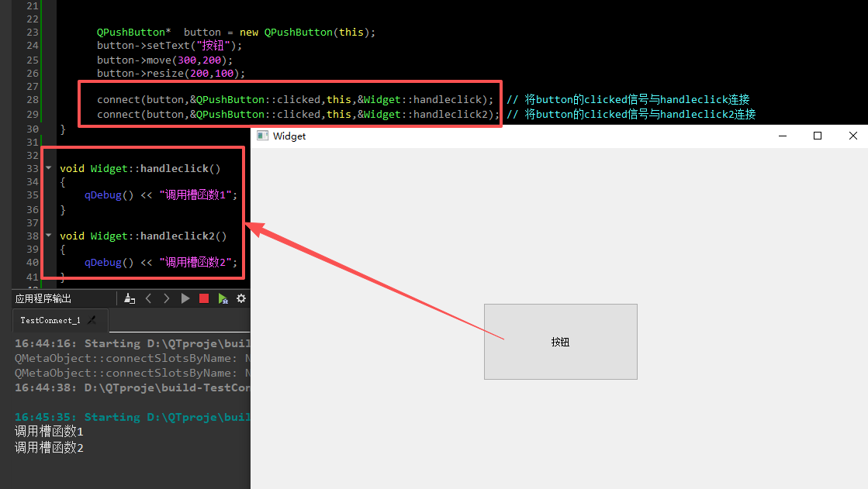Click line number 23 in the gutter
This screenshot has height=489, width=868.
pyautogui.click(x=33, y=32)
